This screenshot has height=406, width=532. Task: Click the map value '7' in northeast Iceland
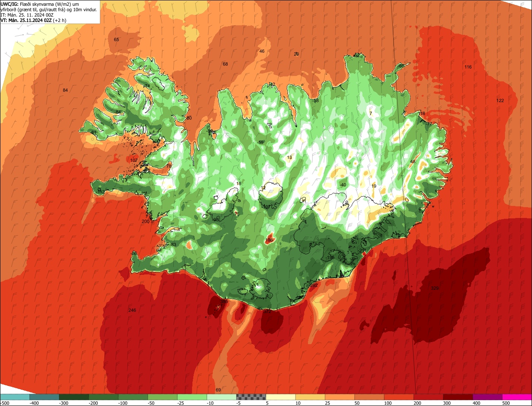tap(371, 113)
